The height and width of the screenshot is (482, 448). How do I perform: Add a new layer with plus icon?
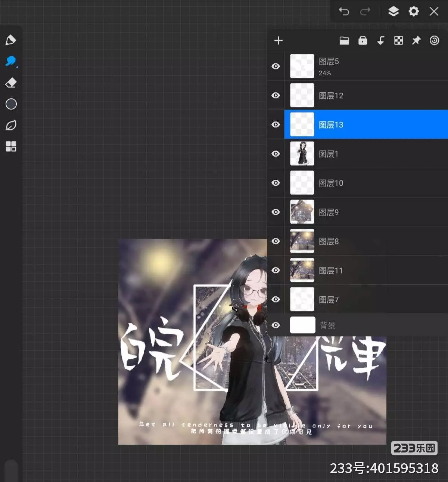tap(279, 40)
